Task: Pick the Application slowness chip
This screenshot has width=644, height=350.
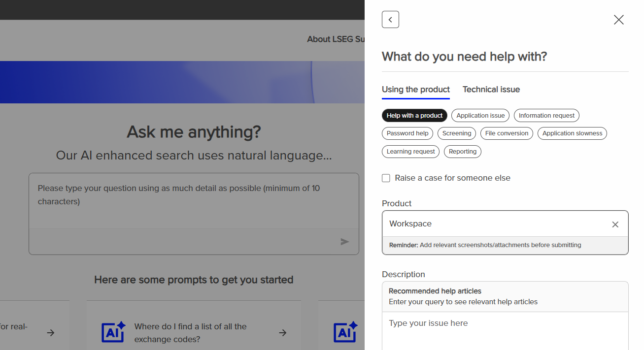Action: [572, 133]
